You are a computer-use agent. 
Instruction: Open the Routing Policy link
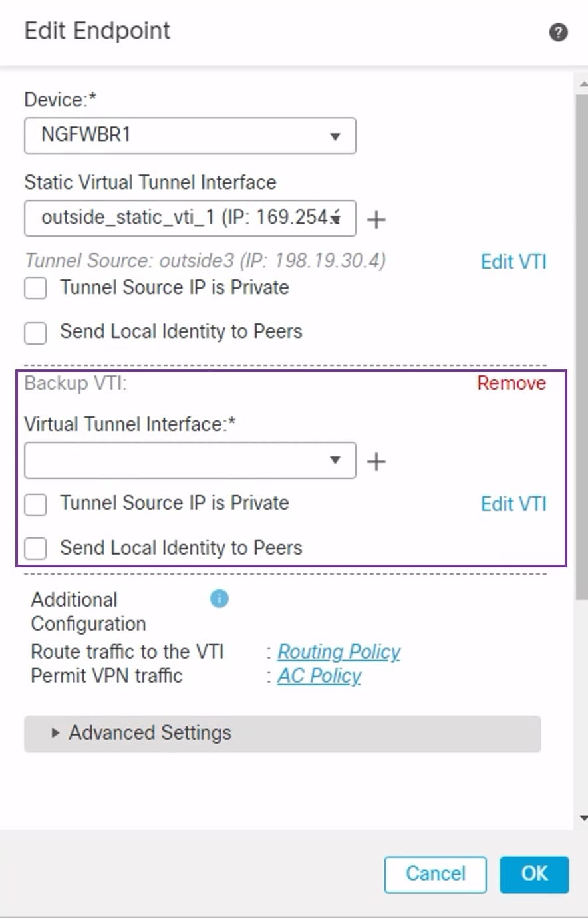[339, 651]
